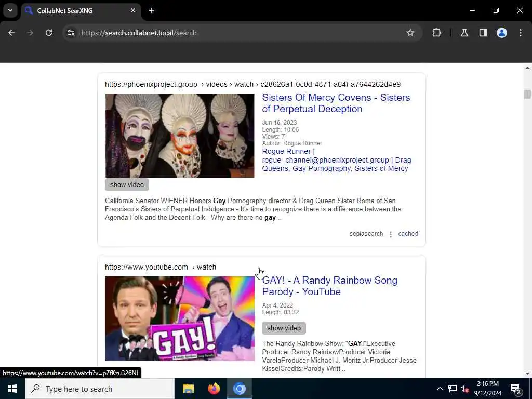
Task: Reload the current search page
Action: 49,33
